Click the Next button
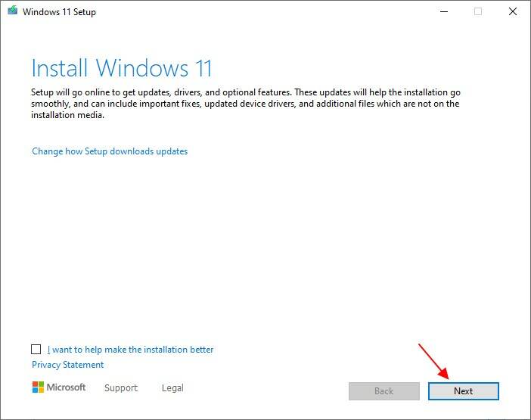This screenshot has width=531, height=420. (x=463, y=391)
